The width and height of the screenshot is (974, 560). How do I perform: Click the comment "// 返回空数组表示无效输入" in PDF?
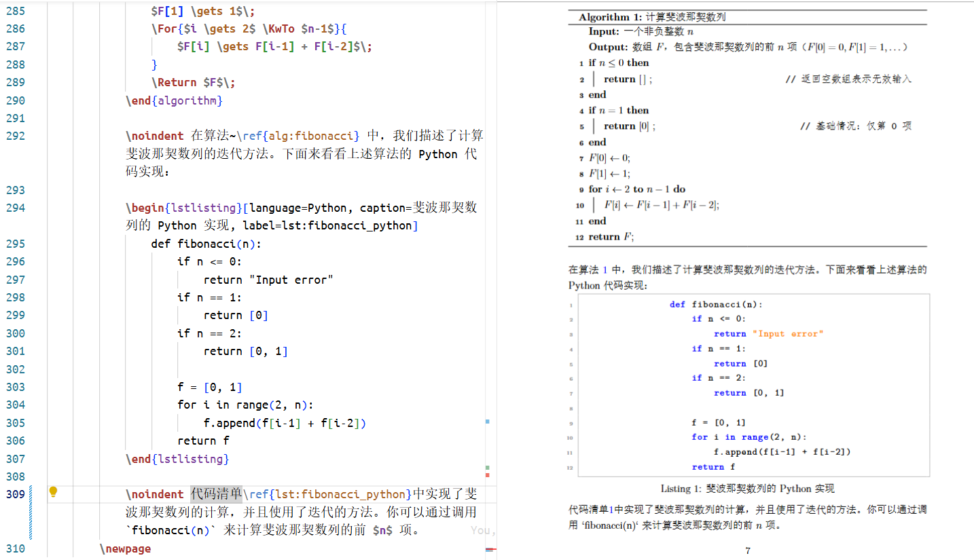tap(848, 79)
